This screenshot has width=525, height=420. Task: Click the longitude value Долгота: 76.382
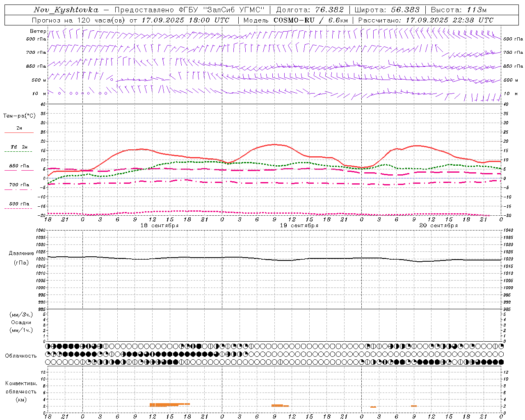point(311,10)
